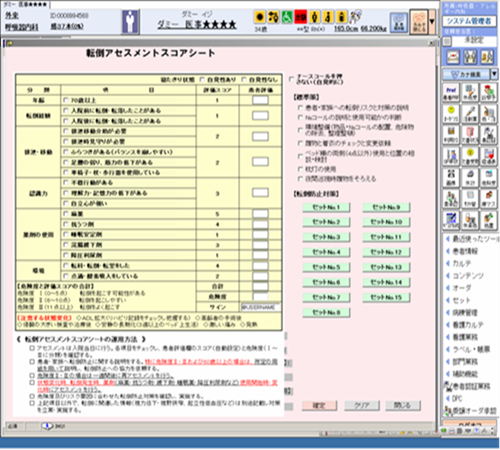500x450 pixels.
Task: Click the patient name ダミー 医事 link
Action: pyautogui.click(x=197, y=24)
